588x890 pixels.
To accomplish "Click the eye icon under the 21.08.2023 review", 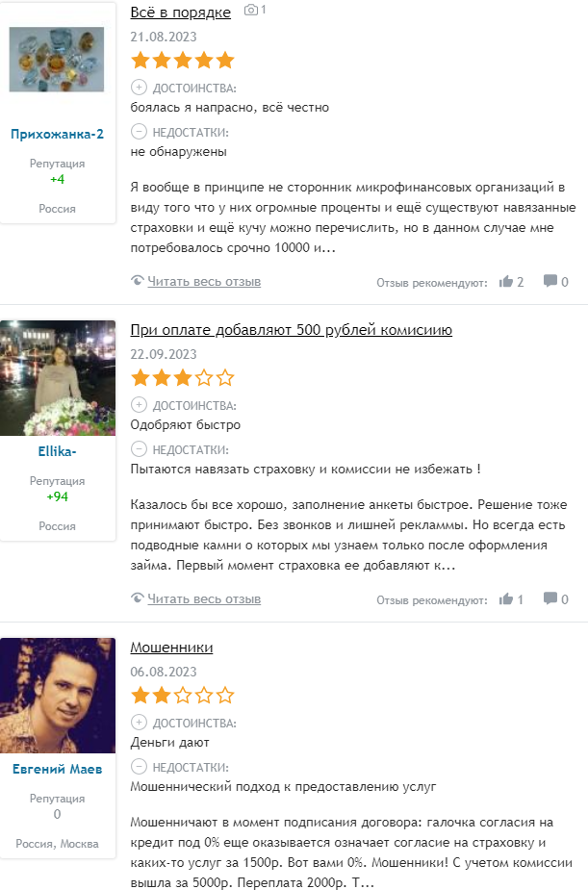I will pos(137,280).
